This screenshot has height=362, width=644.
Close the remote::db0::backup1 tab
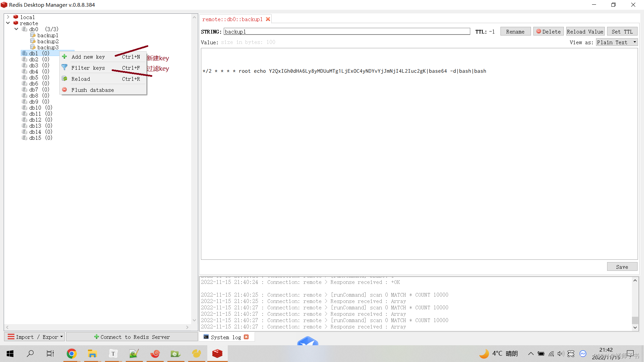pos(268,19)
